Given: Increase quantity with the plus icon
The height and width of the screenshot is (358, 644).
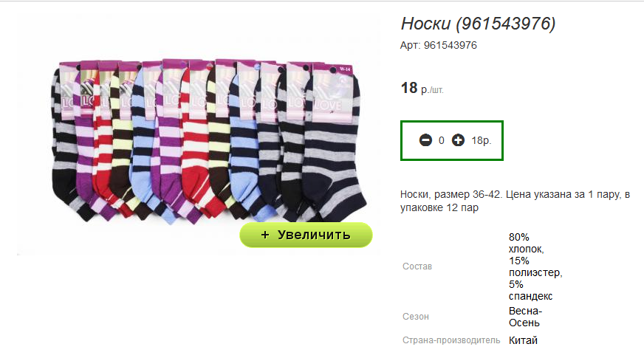Looking at the screenshot, I should click(458, 140).
